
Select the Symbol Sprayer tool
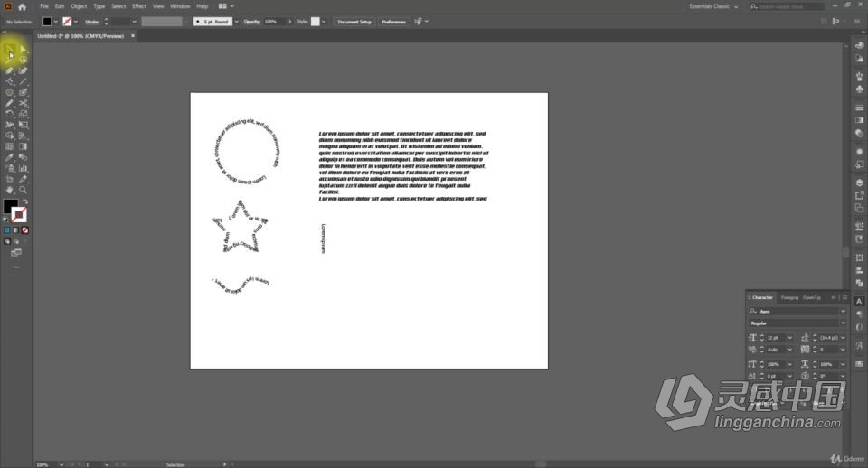coord(9,168)
